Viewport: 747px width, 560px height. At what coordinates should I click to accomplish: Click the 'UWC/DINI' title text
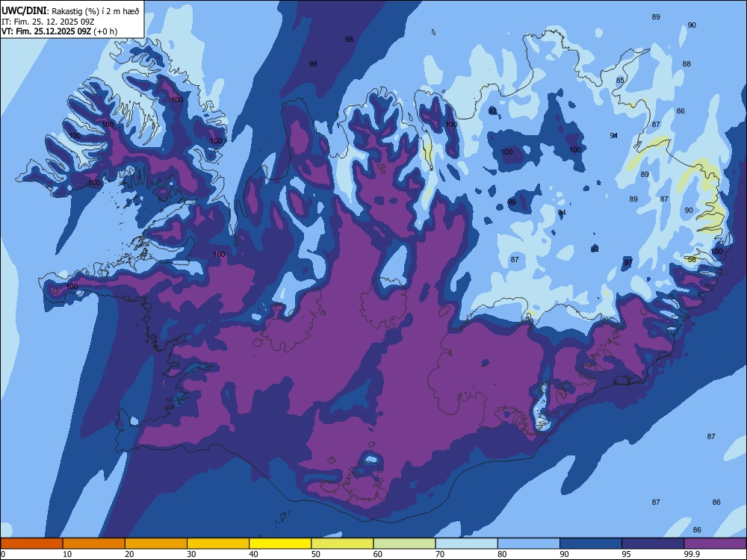click(x=23, y=10)
